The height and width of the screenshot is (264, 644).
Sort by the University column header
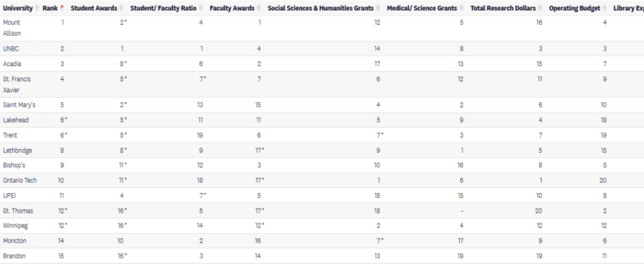(18, 8)
